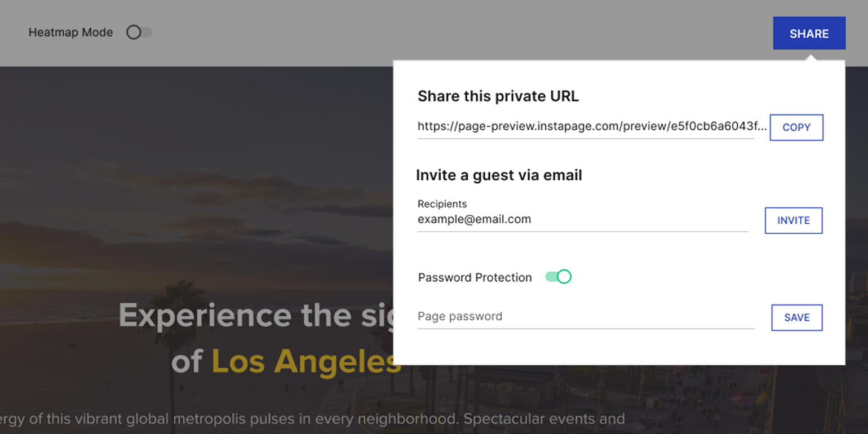The width and height of the screenshot is (868, 434).
Task: Click the paragraph about the vibrant metropolis
Action: click(310, 419)
